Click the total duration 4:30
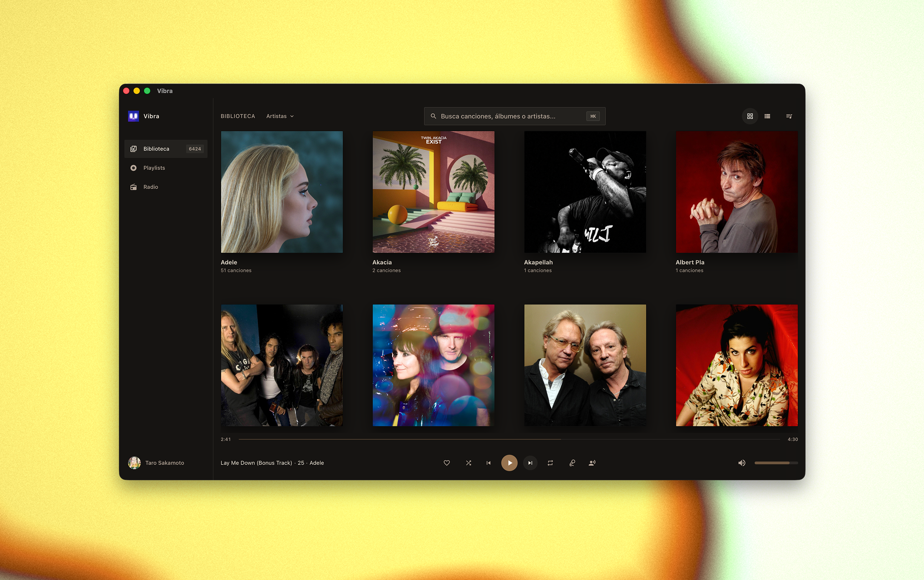 click(793, 439)
